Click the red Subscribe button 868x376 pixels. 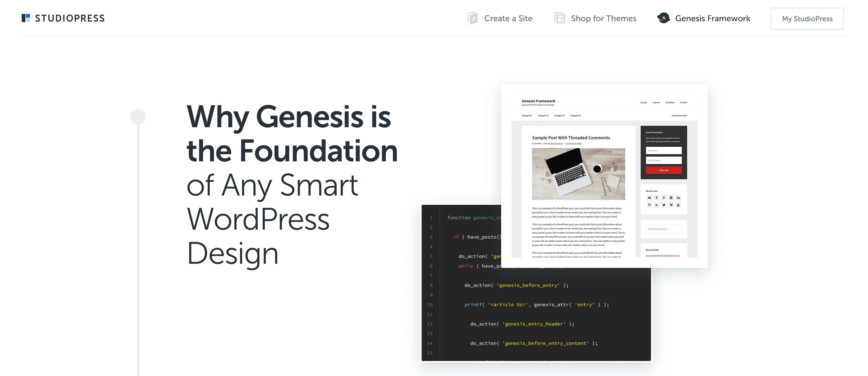(x=664, y=170)
